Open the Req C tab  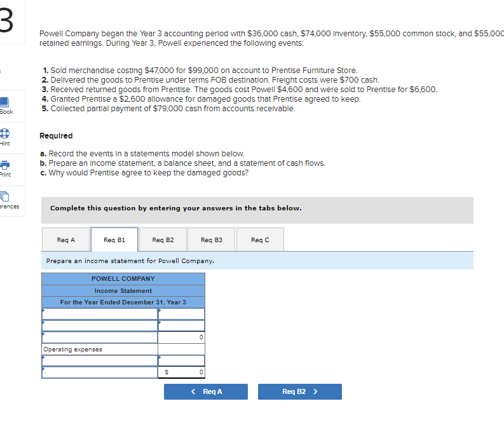click(x=260, y=240)
